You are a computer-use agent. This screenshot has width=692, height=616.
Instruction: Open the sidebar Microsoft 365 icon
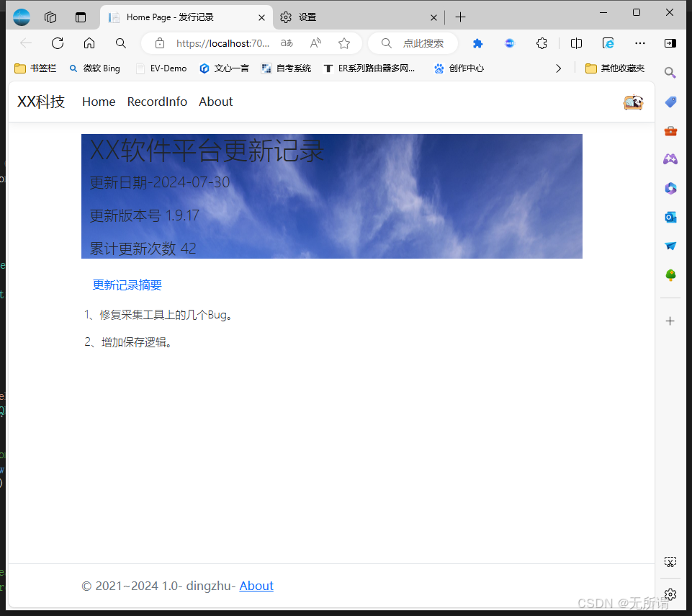pyautogui.click(x=670, y=189)
